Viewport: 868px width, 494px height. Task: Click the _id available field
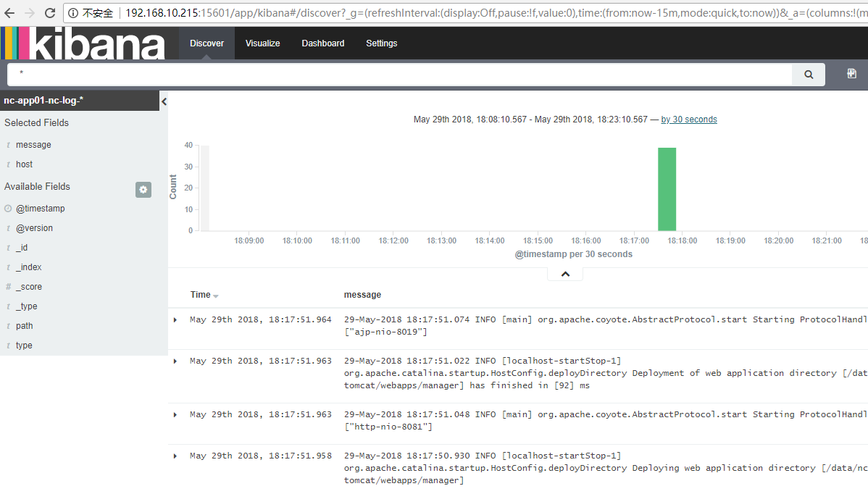pyautogui.click(x=22, y=248)
